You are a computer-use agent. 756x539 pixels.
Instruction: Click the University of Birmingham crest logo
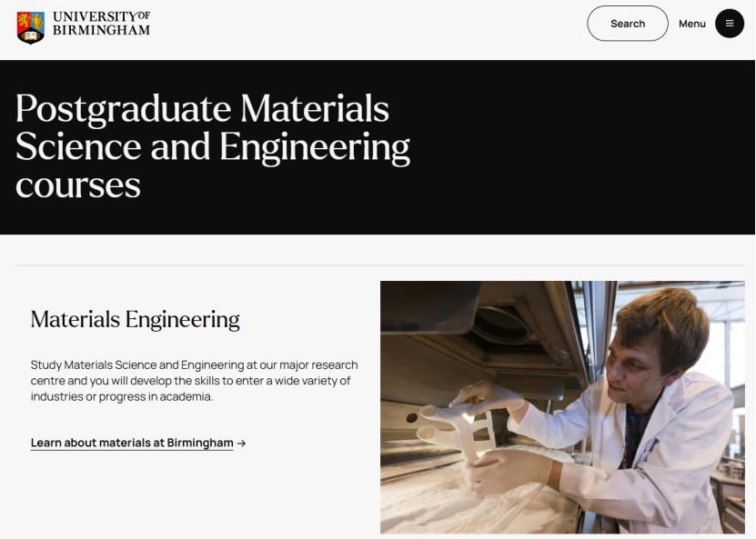(x=30, y=25)
